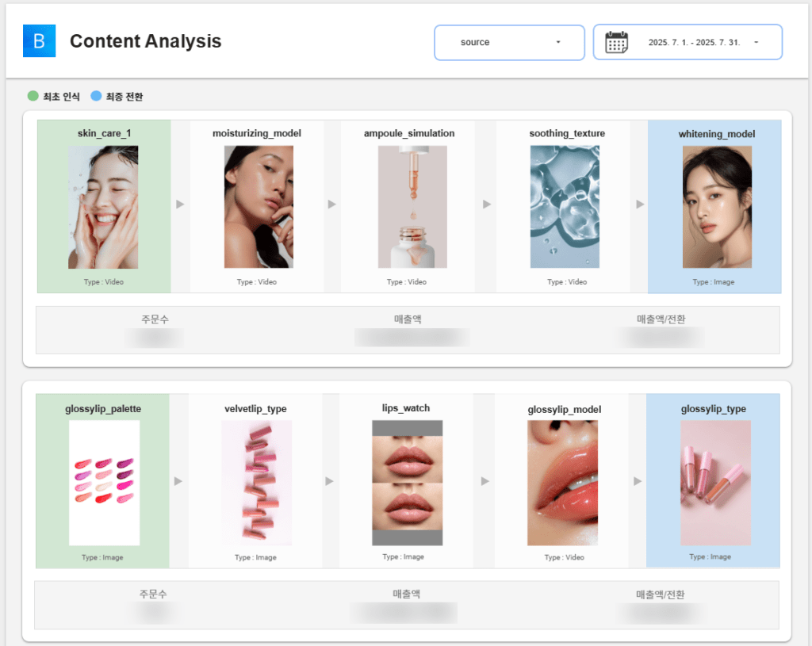
Task: Click the blue 최종 전환 legend dot
Action: coord(96,96)
